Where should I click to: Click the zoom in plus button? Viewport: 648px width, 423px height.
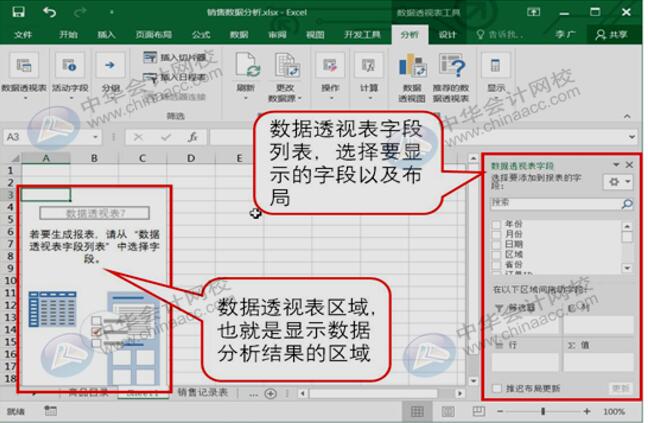pyautogui.click(x=587, y=411)
